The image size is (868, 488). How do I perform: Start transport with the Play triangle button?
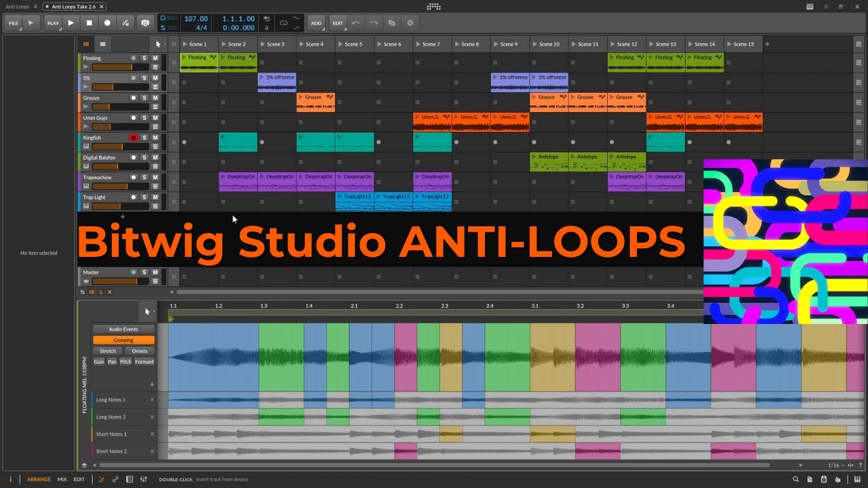click(71, 23)
